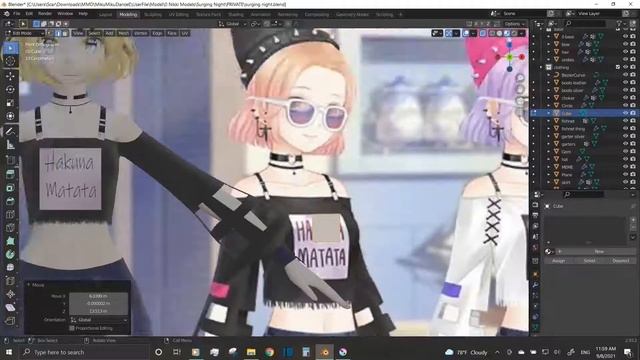
Task: Select the Measure tool
Action: coord(10,145)
